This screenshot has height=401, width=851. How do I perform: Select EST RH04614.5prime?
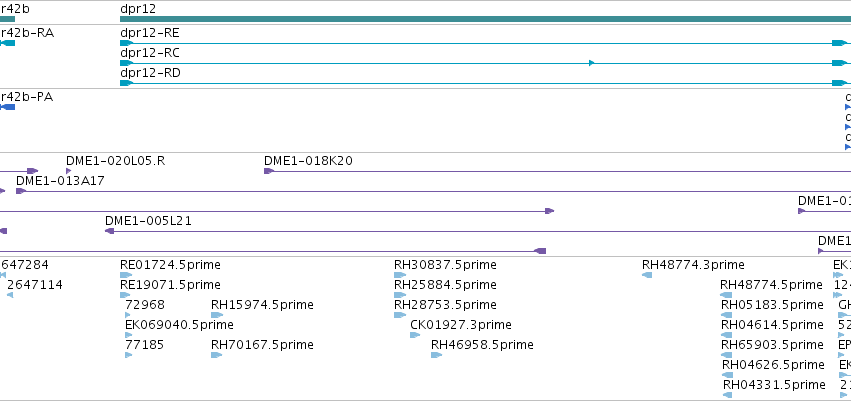pos(772,325)
